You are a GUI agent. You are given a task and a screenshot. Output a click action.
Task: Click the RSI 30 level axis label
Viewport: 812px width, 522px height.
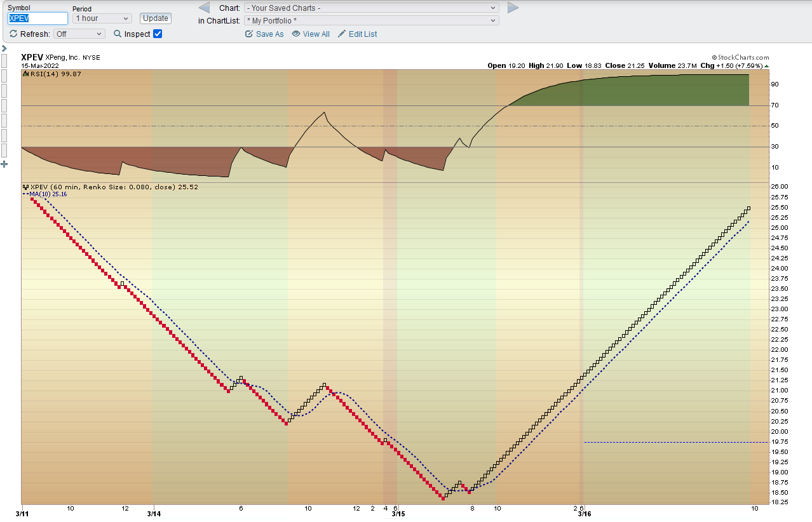(x=775, y=147)
